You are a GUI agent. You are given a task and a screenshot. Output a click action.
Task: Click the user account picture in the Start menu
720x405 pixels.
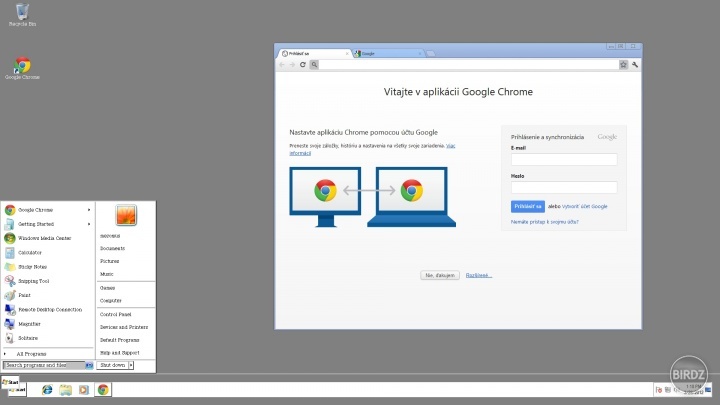pos(126,215)
